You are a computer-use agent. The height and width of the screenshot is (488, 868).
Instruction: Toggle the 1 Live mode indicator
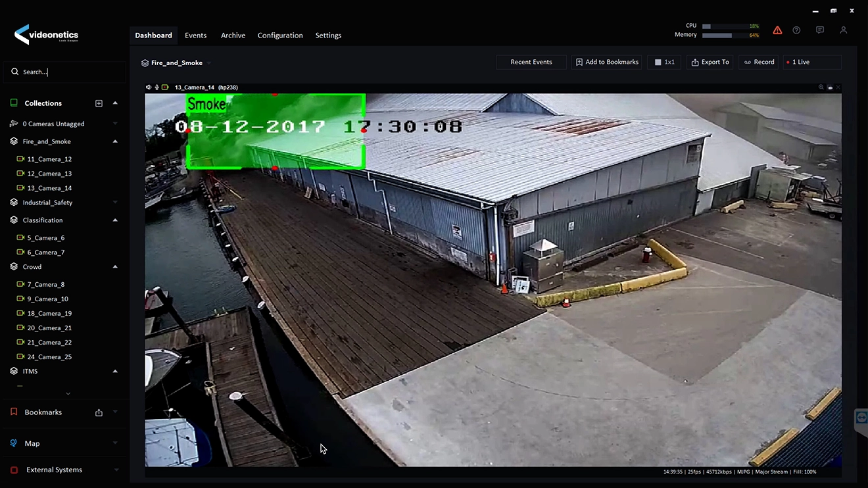(x=811, y=62)
